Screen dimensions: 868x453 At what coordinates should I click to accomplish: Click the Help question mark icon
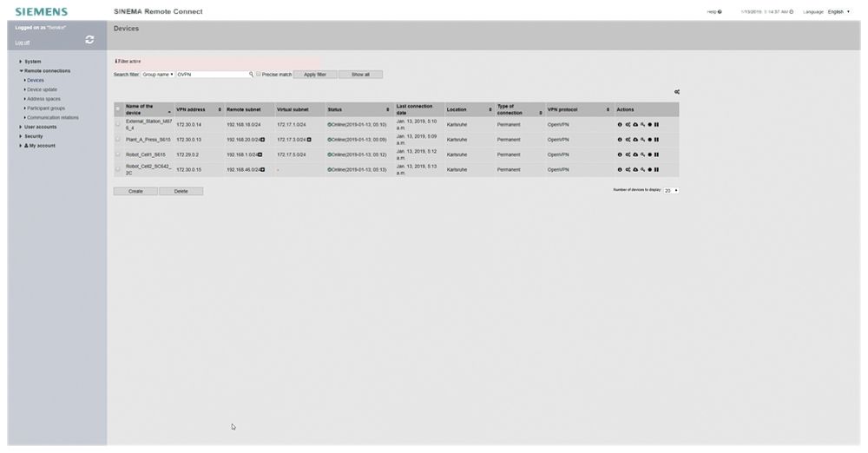click(x=720, y=11)
